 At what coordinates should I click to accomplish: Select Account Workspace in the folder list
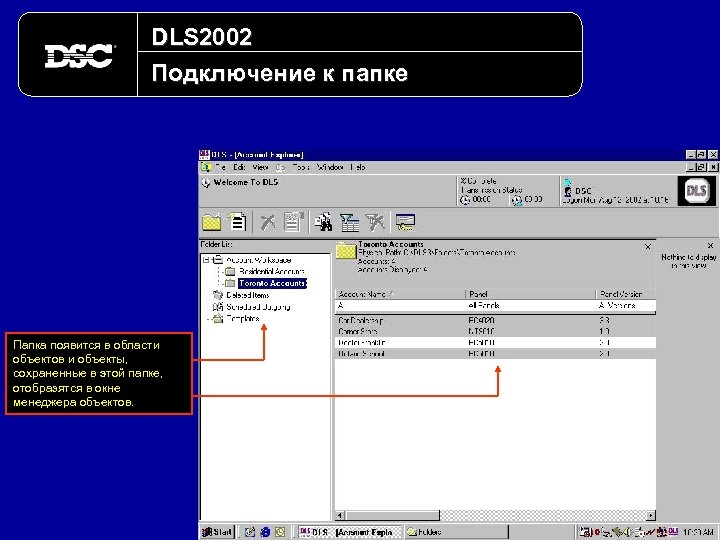(x=259, y=259)
